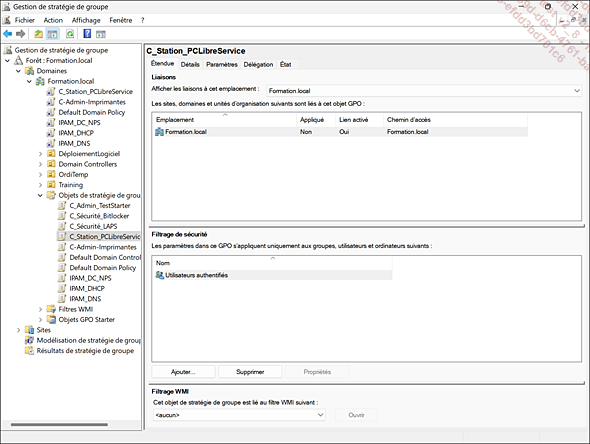Click the Supprimer button

[x=250, y=372]
